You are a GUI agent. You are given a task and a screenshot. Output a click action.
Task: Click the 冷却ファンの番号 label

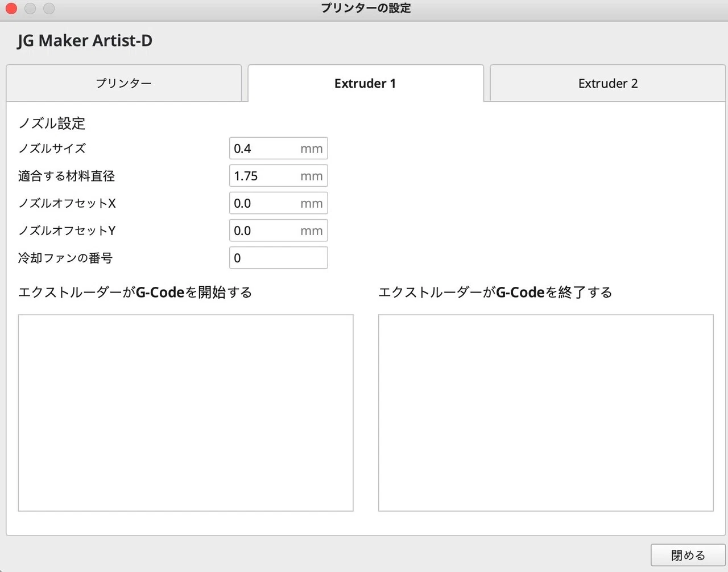pyautogui.click(x=65, y=258)
